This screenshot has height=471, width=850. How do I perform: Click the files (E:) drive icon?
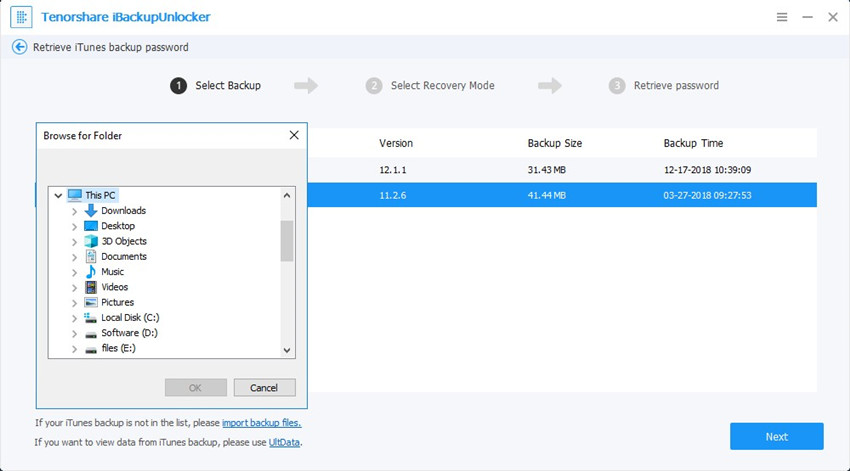tap(91, 350)
